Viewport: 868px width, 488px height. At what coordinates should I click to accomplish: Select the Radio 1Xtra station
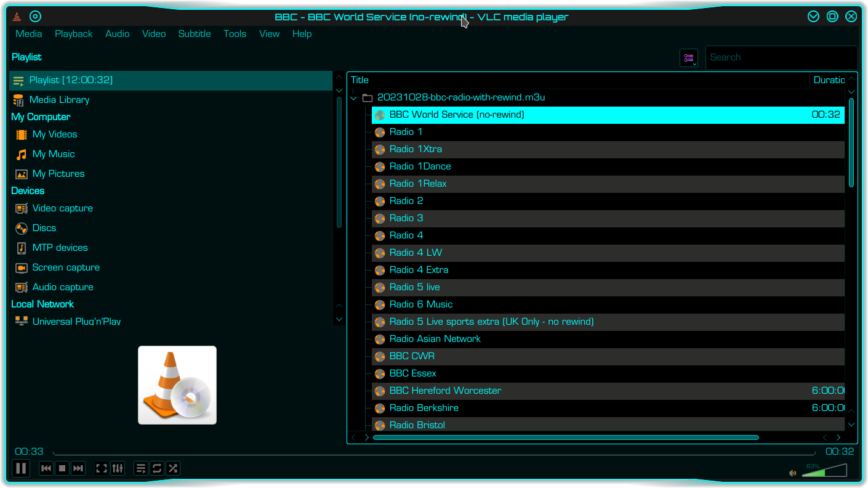click(x=608, y=149)
